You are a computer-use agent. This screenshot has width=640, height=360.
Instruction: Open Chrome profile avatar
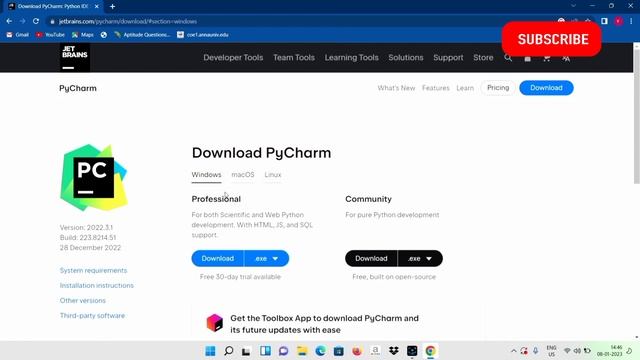click(x=619, y=21)
